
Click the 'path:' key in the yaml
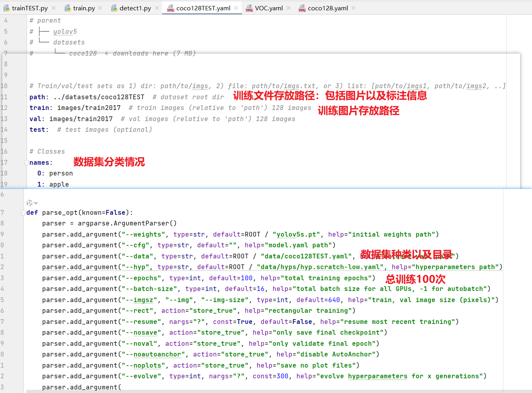(x=39, y=97)
